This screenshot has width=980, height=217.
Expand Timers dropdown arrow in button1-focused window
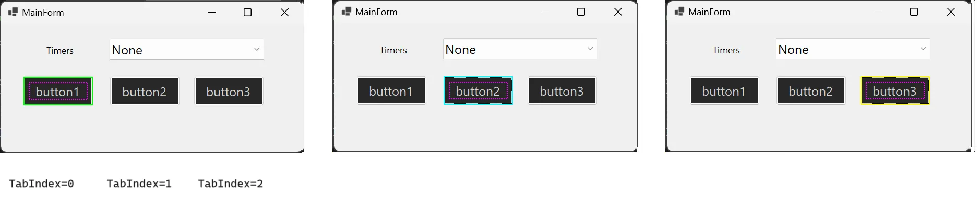tap(257, 49)
